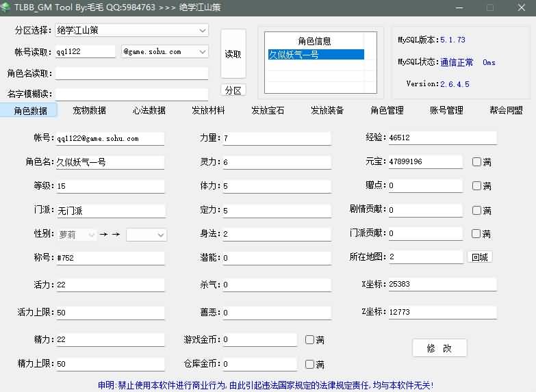Click the 分区 button
Image resolution: width=536 pixels, height=392 pixels.
(233, 90)
